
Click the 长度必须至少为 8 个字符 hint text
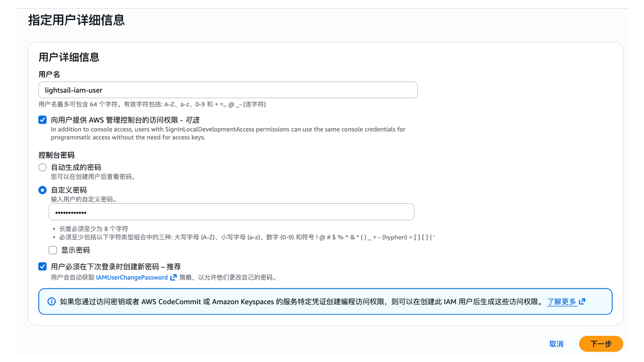click(94, 229)
